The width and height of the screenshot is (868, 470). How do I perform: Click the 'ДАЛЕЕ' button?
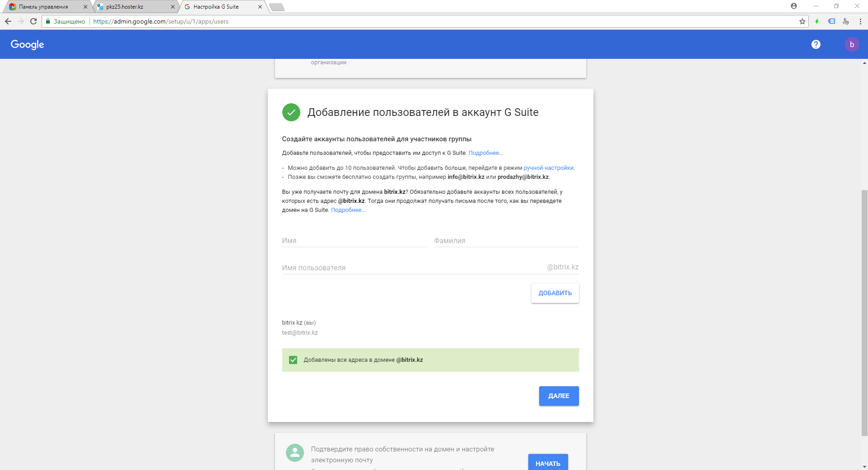(559, 396)
